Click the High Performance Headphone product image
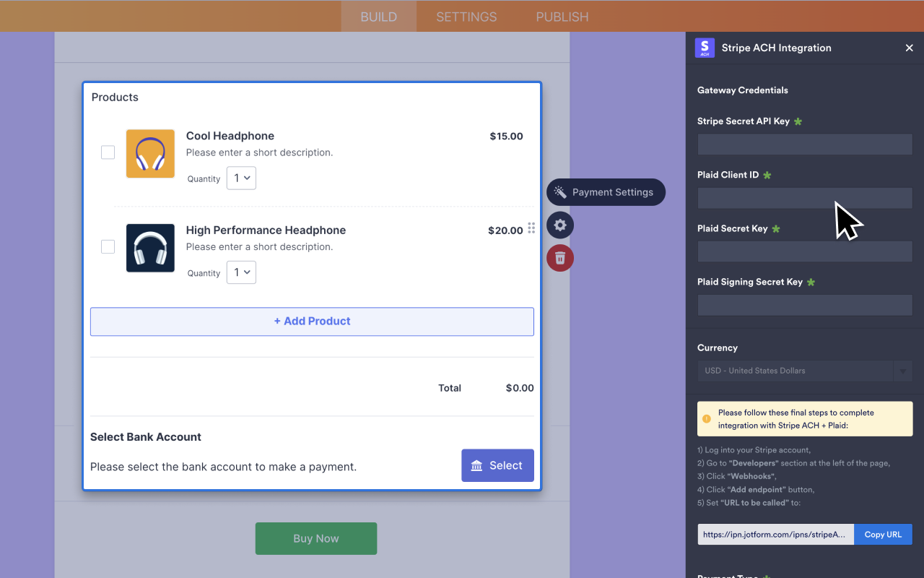The image size is (924, 578). (150, 248)
